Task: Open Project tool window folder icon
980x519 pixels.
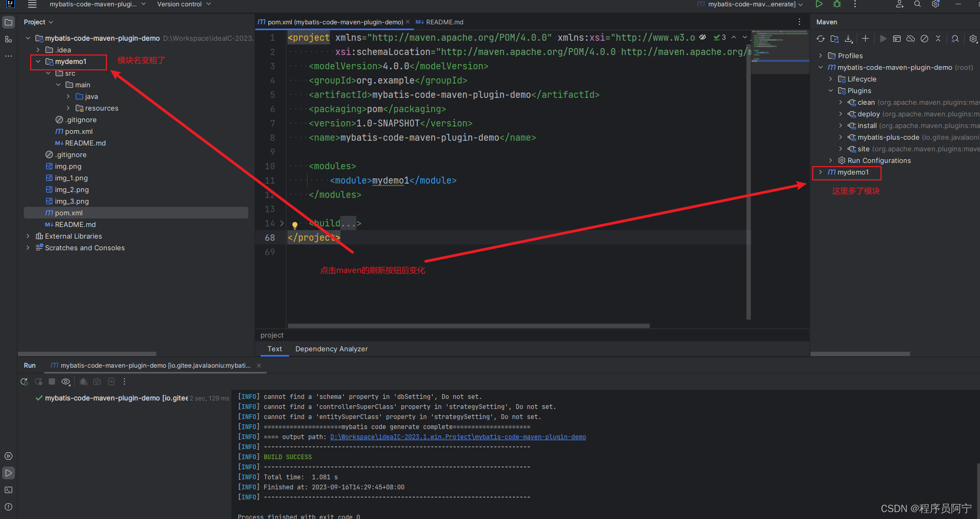Action: [8, 22]
